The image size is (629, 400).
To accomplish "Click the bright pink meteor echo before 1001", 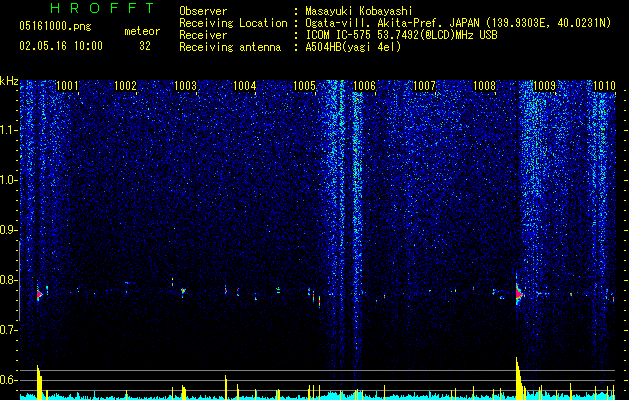I will tap(39, 294).
